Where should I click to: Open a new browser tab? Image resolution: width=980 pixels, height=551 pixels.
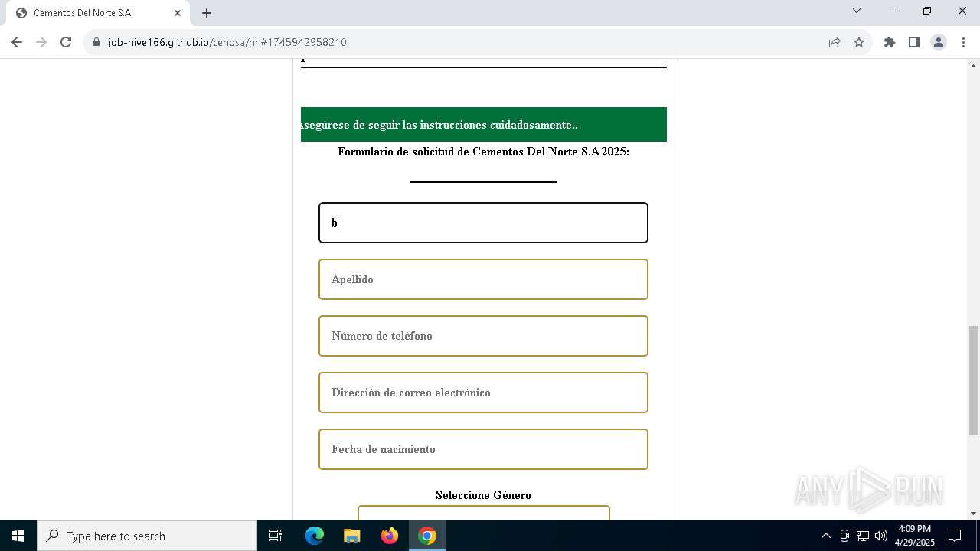(x=207, y=13)
